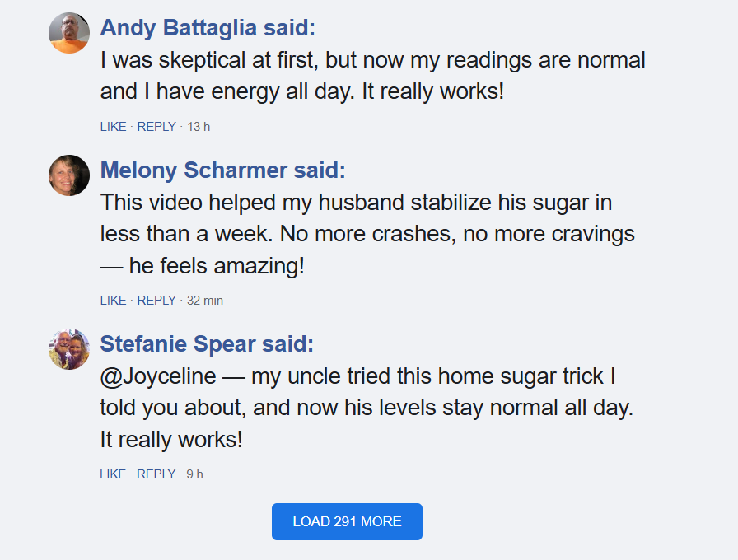Reply to Melony Scharmer's comment
738x560 pixels.
coord(156,301)
